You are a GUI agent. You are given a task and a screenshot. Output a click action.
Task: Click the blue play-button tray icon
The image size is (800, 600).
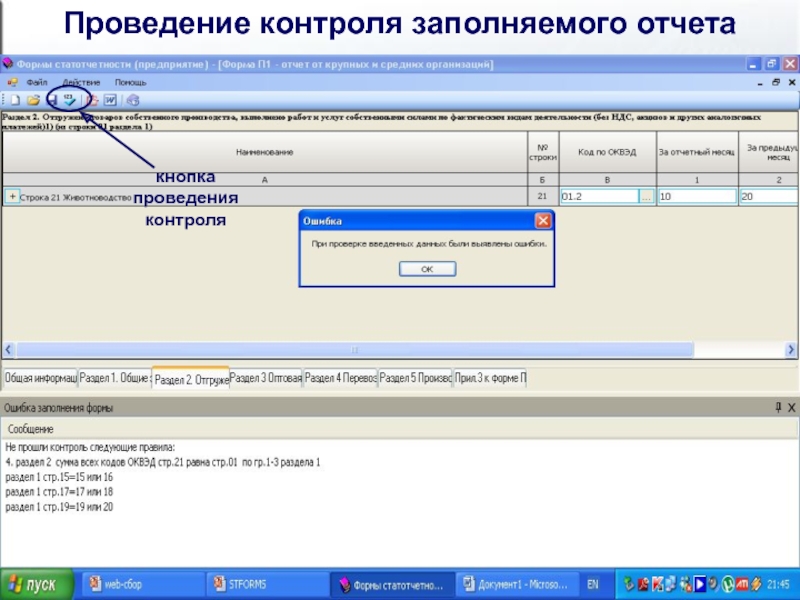click(x=700, y=584)
